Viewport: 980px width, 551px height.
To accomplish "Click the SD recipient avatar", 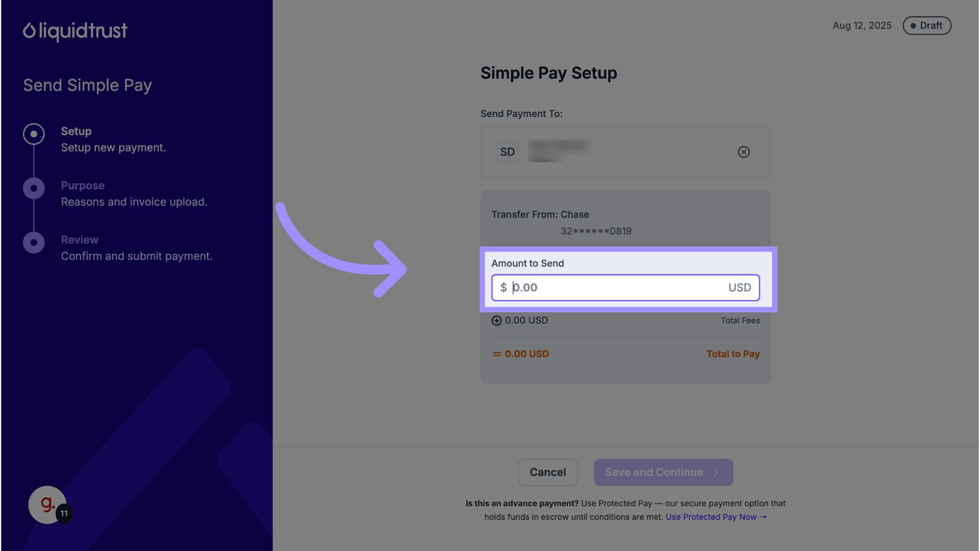I will pos(507,152).
